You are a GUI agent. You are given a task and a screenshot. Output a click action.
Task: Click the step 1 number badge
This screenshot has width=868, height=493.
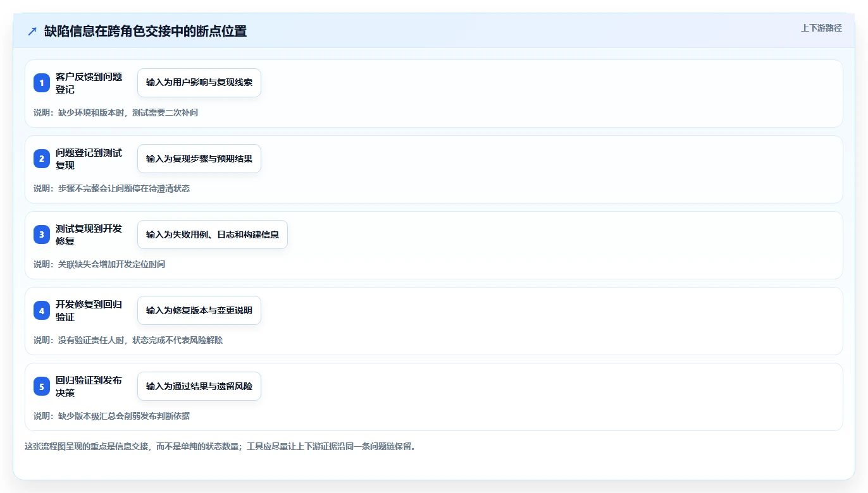(42, 83)
